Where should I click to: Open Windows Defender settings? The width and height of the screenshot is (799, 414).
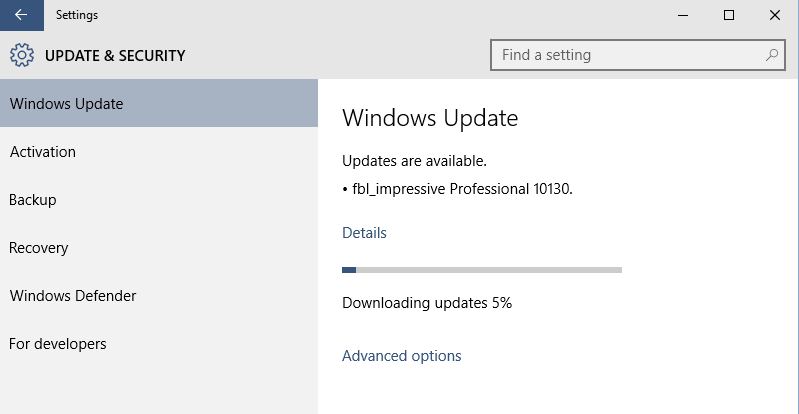159,296
